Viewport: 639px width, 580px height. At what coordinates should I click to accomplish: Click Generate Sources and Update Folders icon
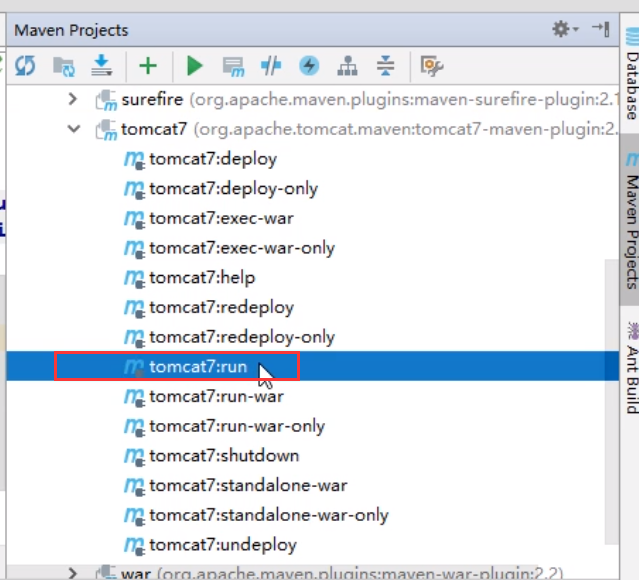pyautogui.click(x=64, y=66)
